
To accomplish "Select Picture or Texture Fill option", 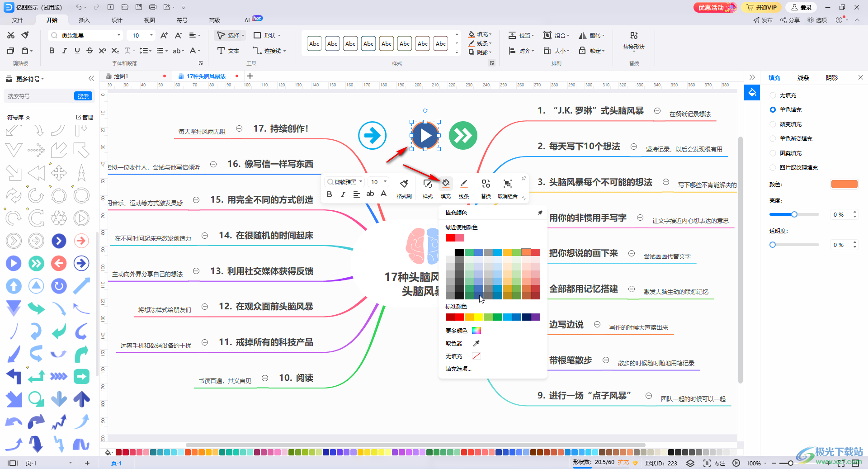I will point(773,167).
